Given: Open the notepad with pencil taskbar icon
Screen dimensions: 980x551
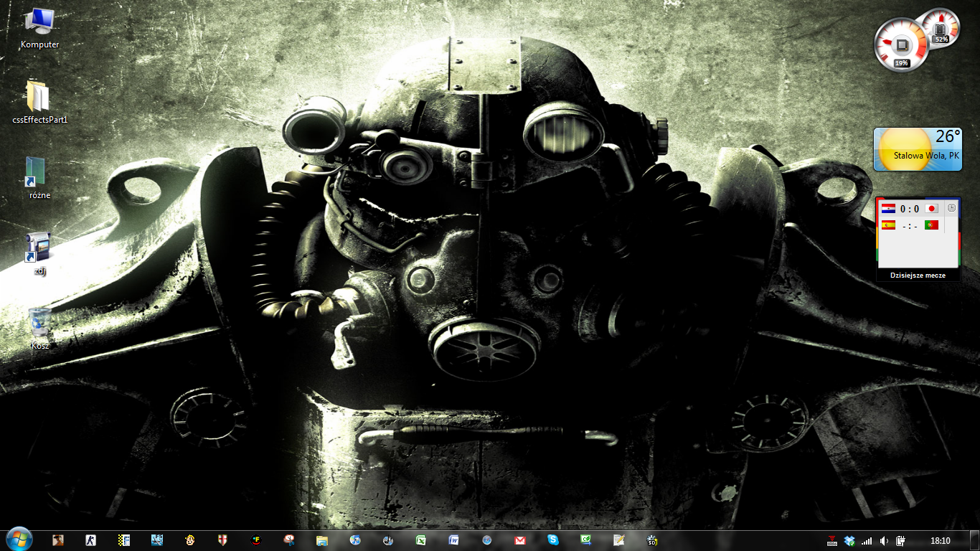Looking at the screenshot, I should 619,540.
